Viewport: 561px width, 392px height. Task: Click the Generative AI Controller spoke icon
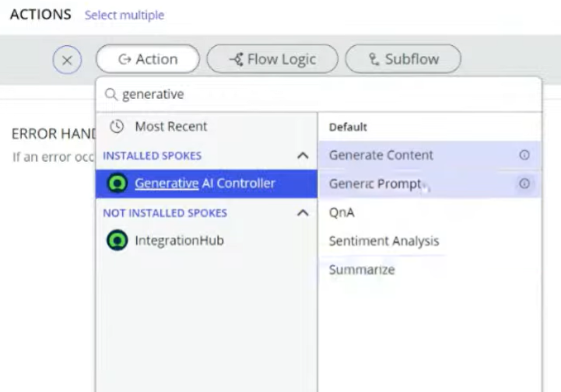pyautogui.click(x=117, y=183)
